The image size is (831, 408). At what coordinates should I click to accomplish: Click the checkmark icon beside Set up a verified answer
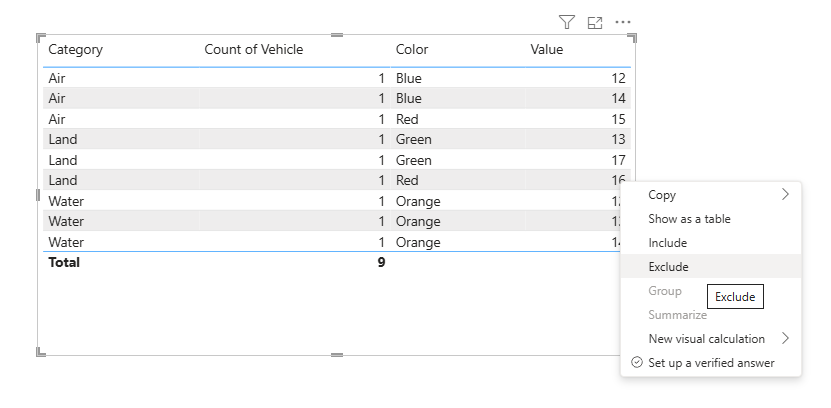pos(636,363)
